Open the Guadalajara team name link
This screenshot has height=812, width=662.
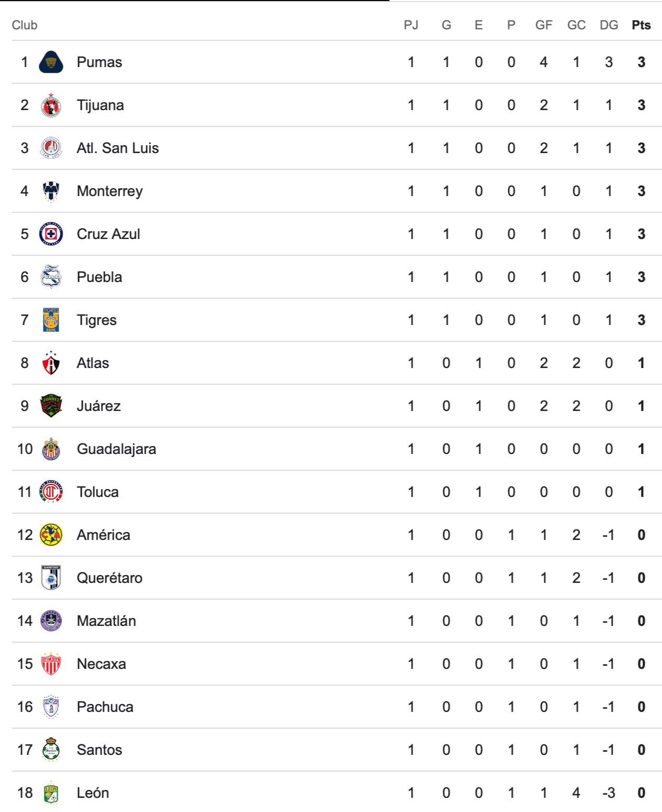116,449
